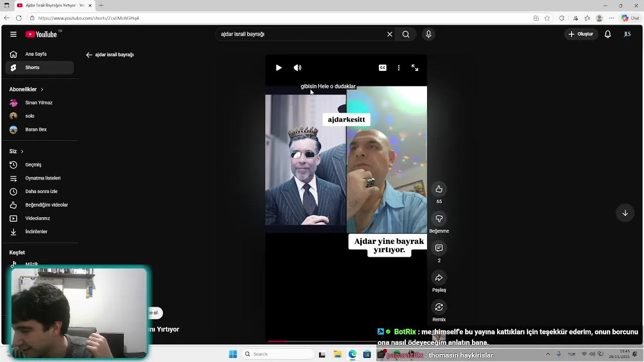Screen dimensions: 644x362
Task: Open the browser profile avatar
Action: [x=599, y=18]
